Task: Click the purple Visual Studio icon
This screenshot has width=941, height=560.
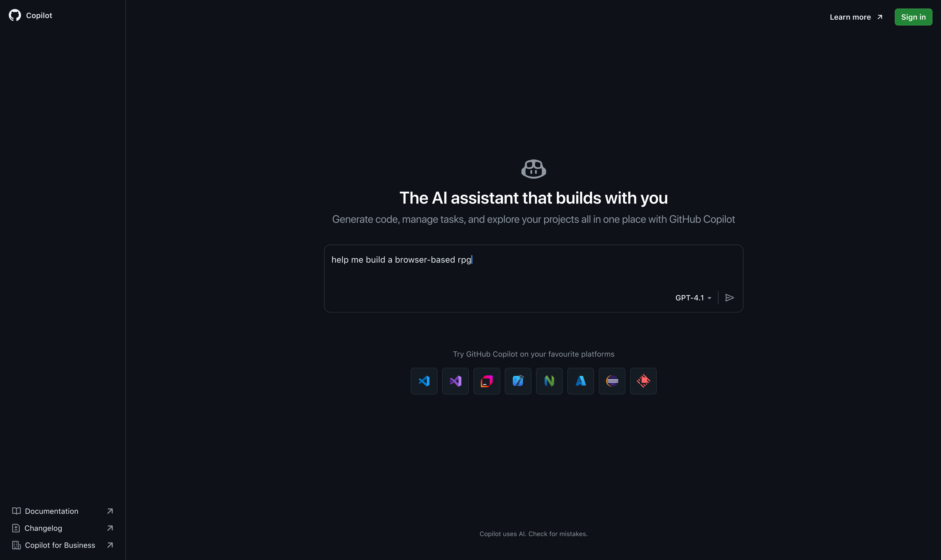Action: (x=455, y=381)
